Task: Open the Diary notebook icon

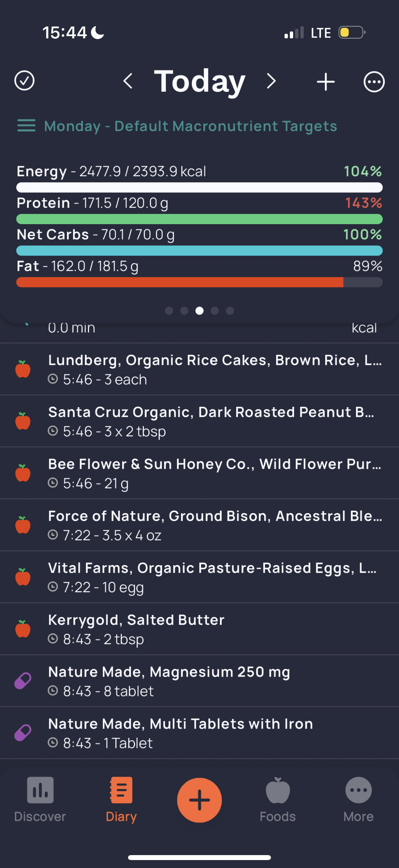Action: click(x=121, y=791)
